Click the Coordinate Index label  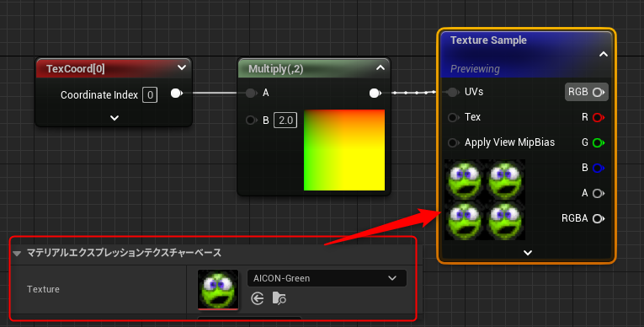click(99, 95)
